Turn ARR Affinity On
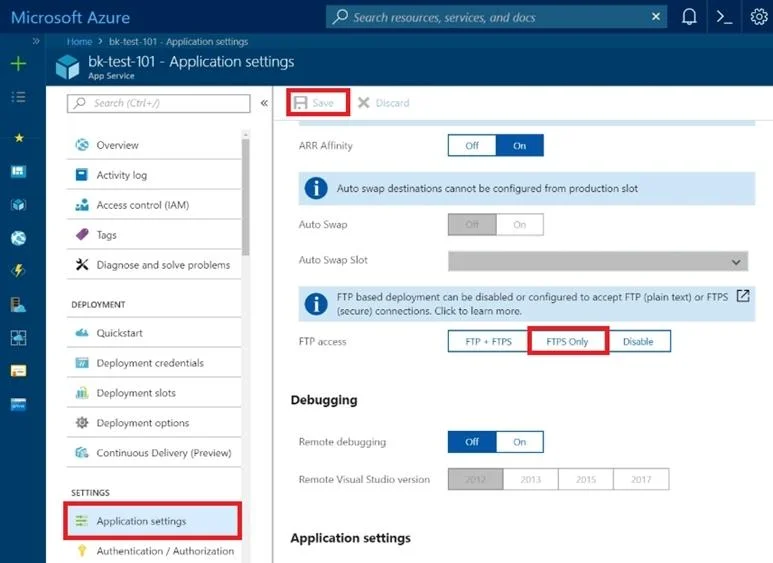 click(x=520, y=145)
